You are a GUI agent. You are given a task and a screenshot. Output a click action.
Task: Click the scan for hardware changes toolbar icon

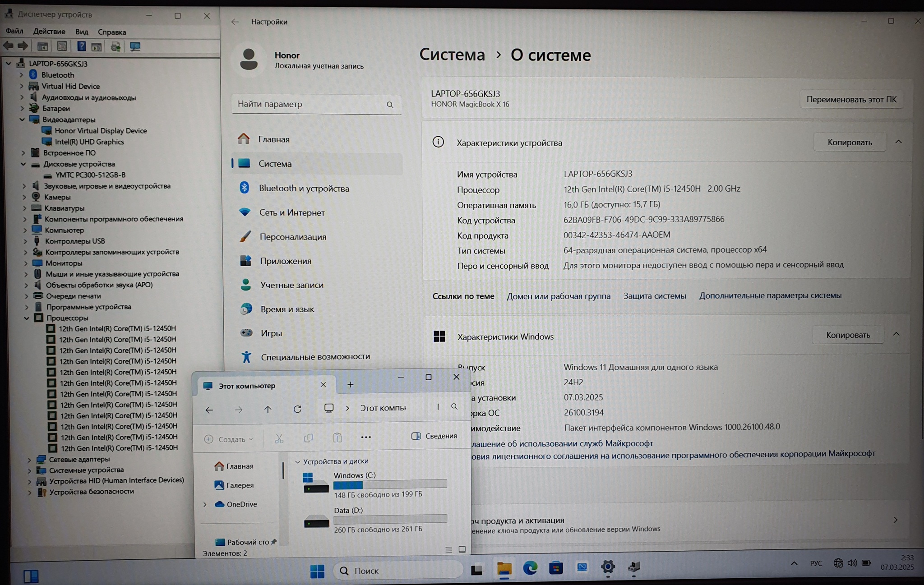click(135, 46)
